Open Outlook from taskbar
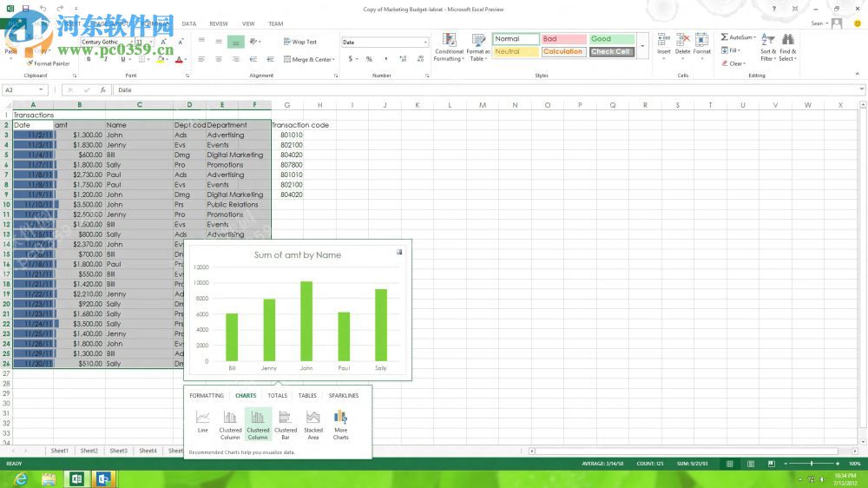This screenshot has width=868, height=488. pos(103,479)
